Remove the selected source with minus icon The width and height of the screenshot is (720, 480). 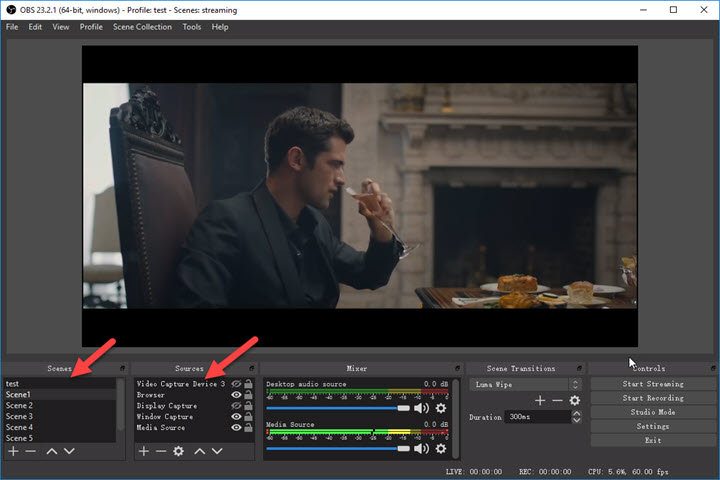point(161,451)
